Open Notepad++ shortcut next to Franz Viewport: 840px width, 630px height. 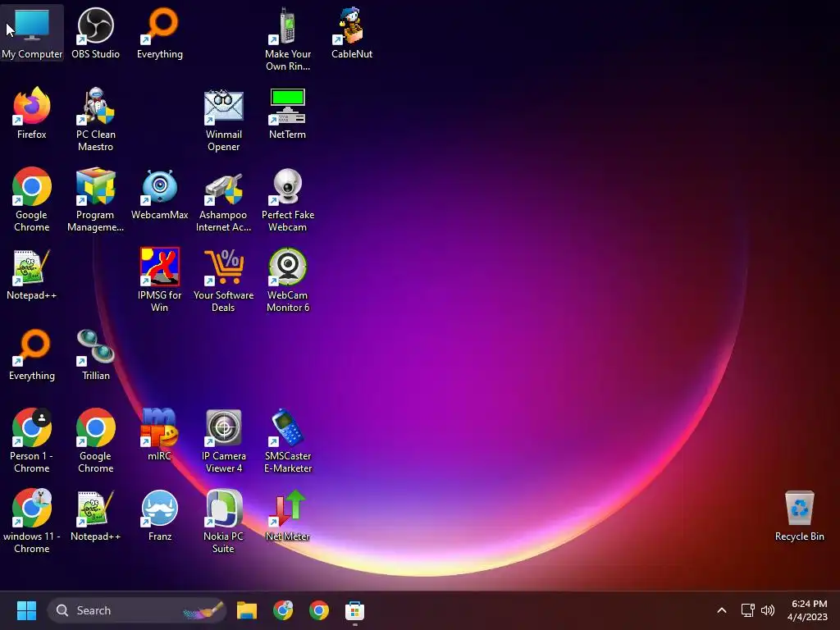click(95, 515)
